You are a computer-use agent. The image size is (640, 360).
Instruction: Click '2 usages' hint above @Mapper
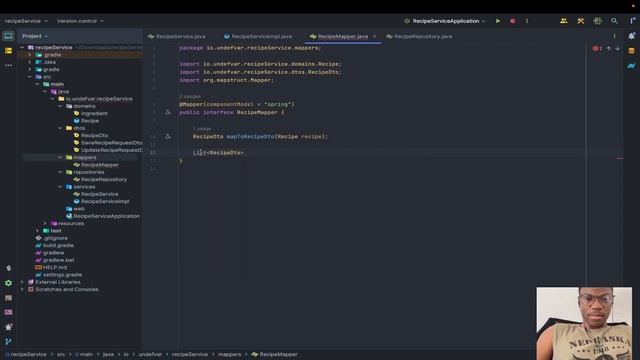tap(190, 96)
